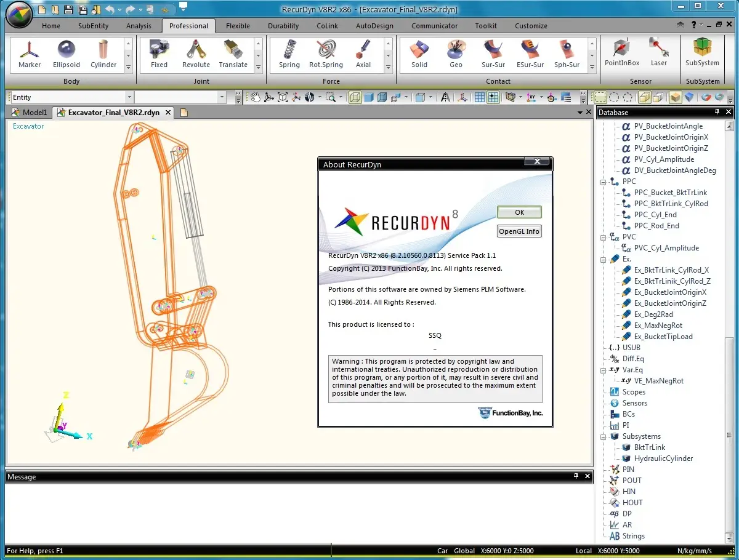The height and width of the screenshot is (560, 739).
Task: Close the About RecurDyn dialog
Action: point(537,161)
